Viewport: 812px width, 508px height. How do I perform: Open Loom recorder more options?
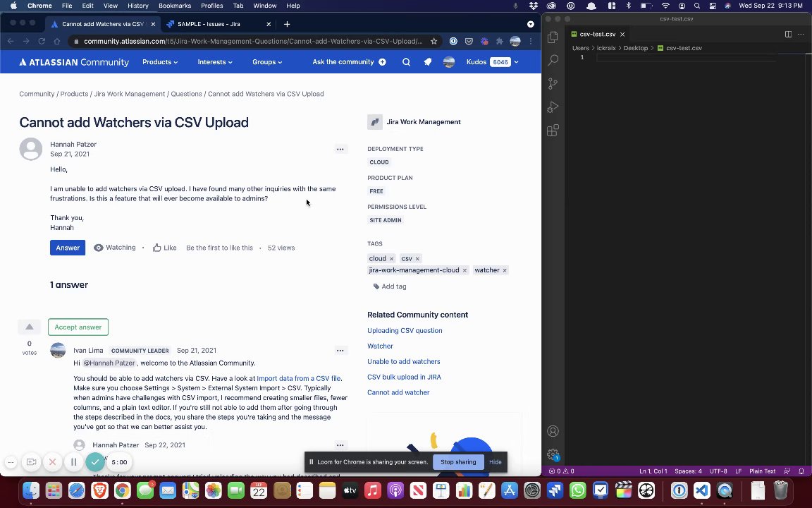11,462
